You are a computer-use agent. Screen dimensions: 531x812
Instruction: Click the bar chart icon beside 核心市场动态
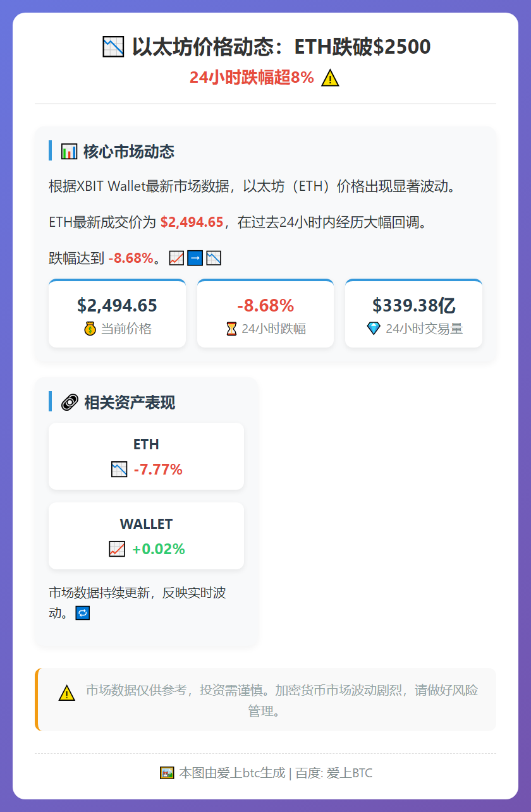69,152
